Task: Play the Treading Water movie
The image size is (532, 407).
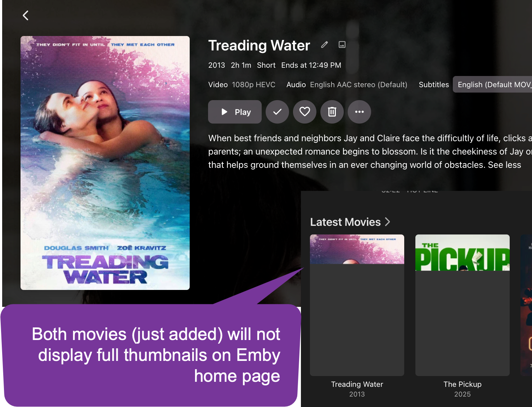Action: (235, 112)
